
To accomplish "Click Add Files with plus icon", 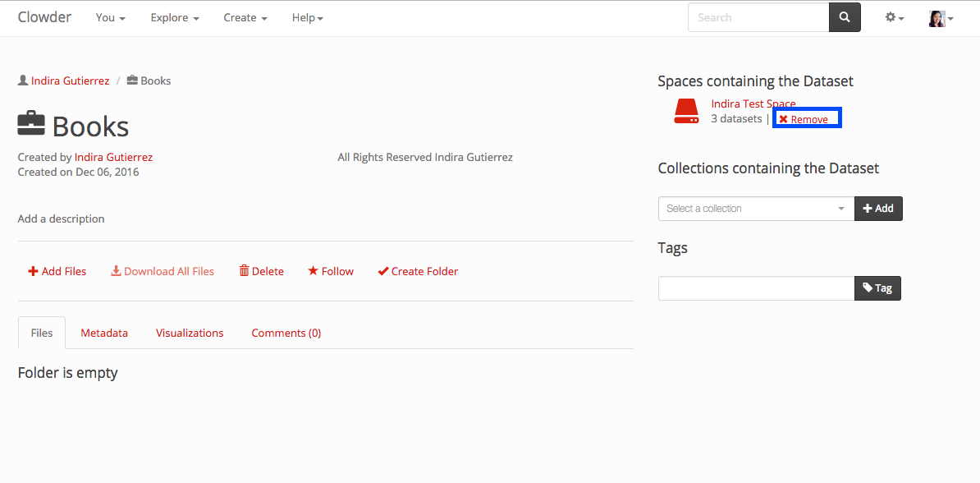I will tap(57, 271).
